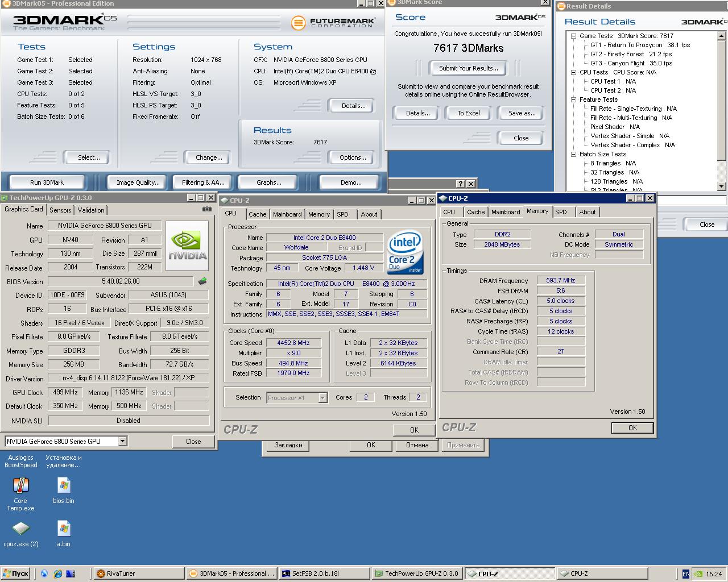Collapse the CPU Tests tree node
Image resolution: width=728 pixels, height=582 pixels.
click(x=574, y=72)
